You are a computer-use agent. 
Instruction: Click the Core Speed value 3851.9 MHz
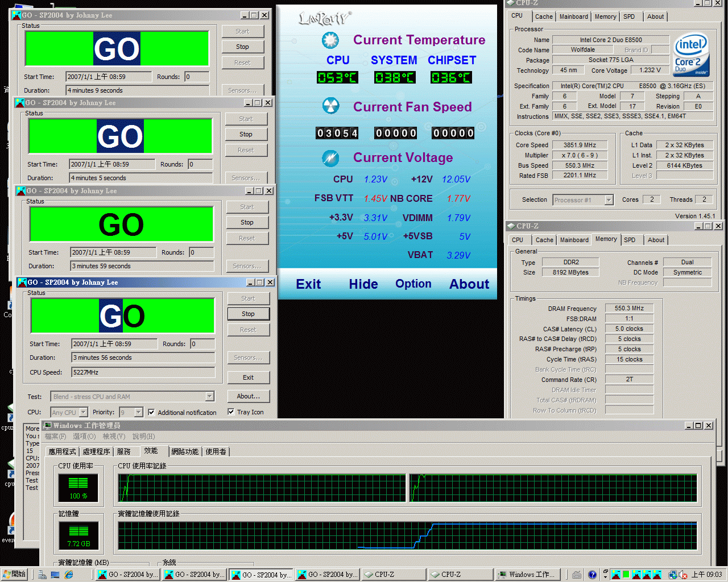pos(580,145)
